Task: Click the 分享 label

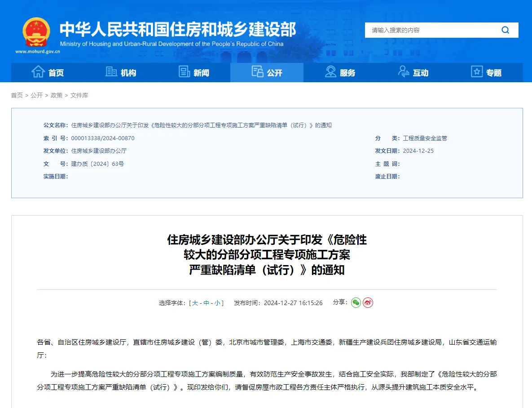Action: pos(340,302)
